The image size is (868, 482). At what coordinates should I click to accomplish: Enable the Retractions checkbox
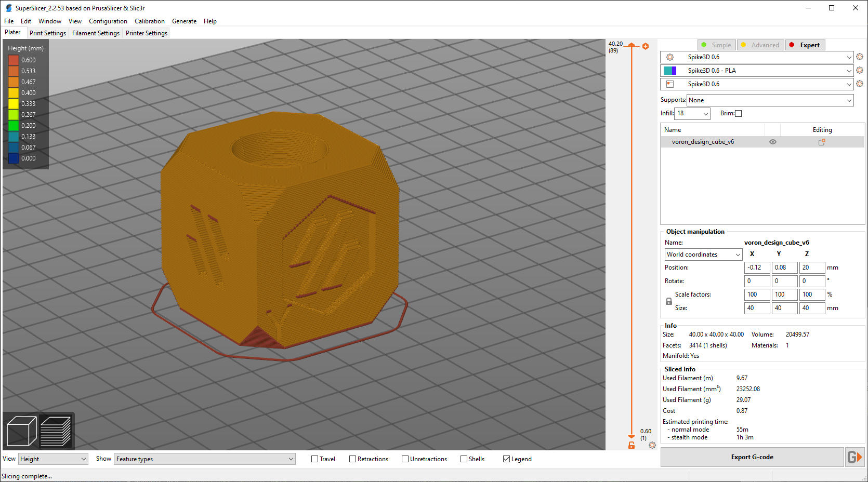352,459
